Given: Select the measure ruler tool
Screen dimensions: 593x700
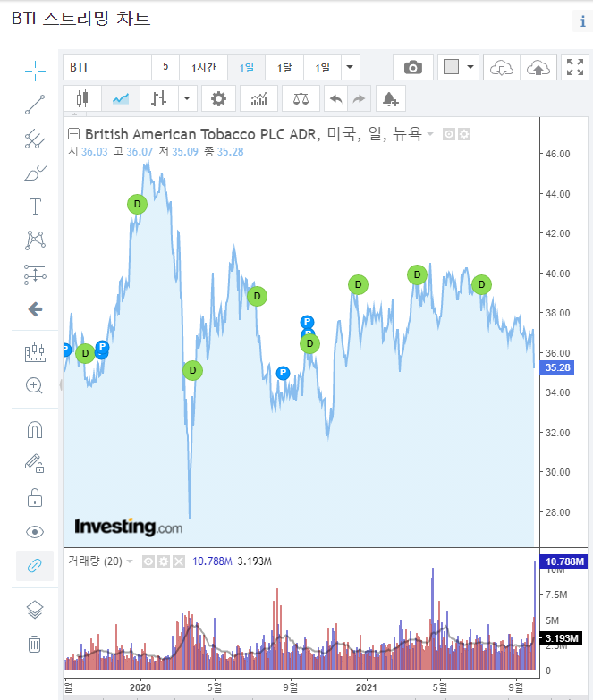Looking at the screenshot, I should pyautogui.click(x=35, y=352).
